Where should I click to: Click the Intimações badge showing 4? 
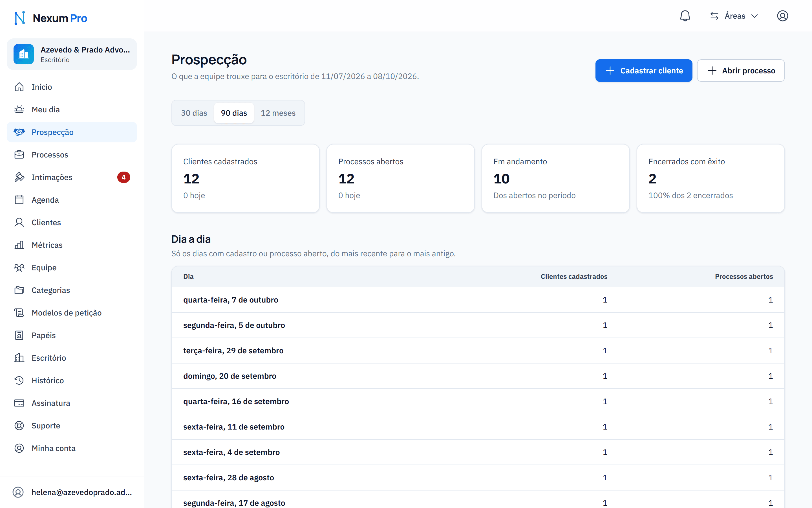pos(123,177)
